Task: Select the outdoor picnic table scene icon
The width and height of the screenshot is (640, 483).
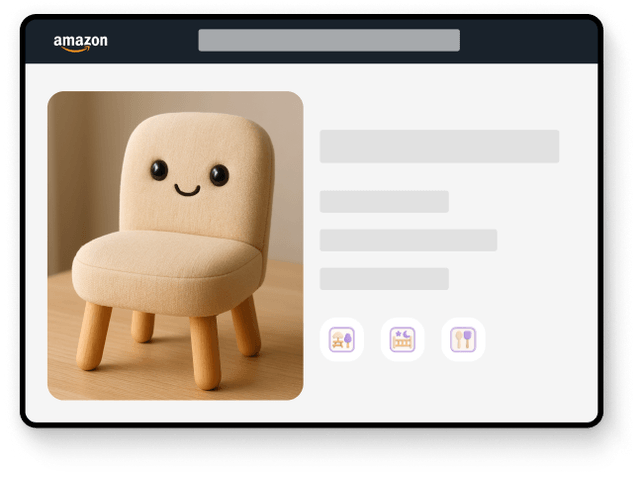Action: (x=342, y=340)
